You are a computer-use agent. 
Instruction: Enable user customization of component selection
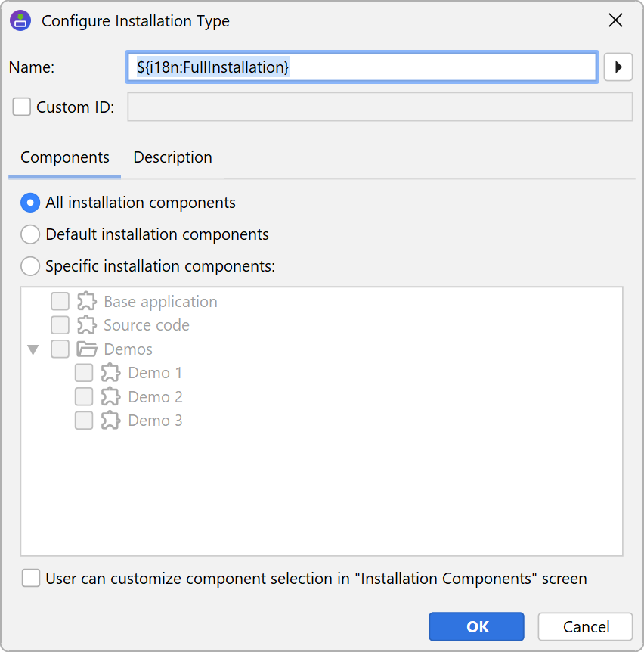tap(31, 579)
